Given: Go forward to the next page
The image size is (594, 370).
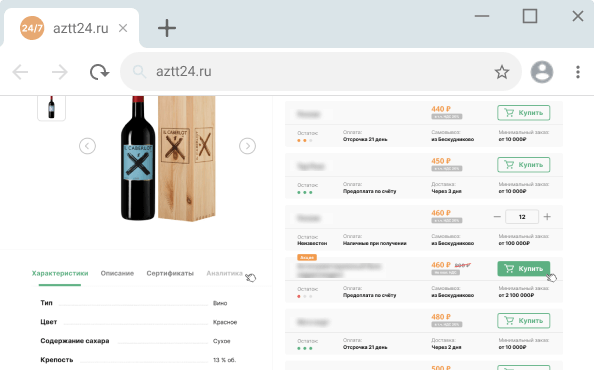Looking at the screenshot, I should click(59, 72).
